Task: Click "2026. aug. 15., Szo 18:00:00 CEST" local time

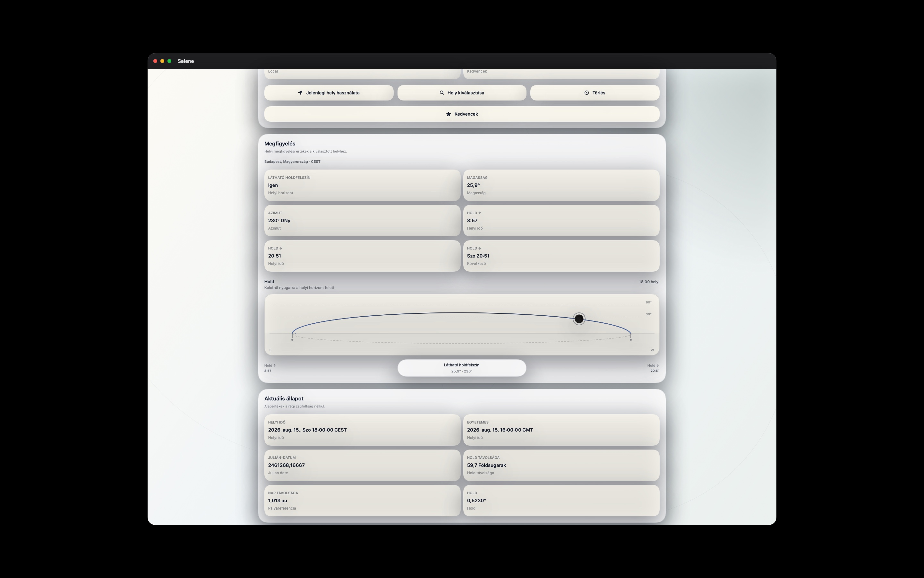Action: pyautogui.click(x=307, y=430)
